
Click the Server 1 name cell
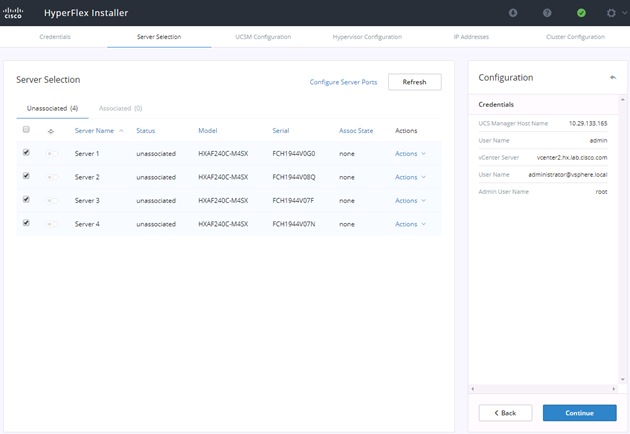(x=87, y=154)
